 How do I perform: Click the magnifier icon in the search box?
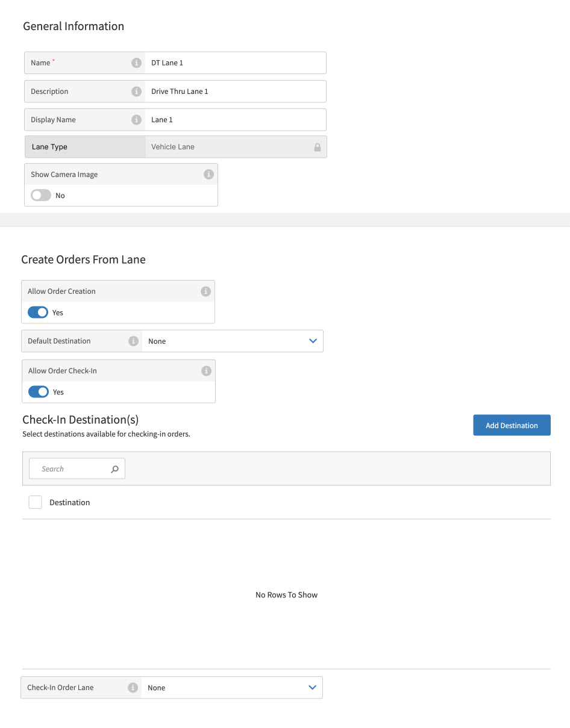(x=114, y=468)
